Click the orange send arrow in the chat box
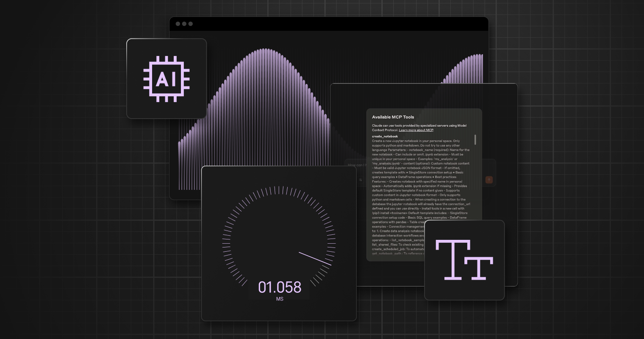 point(489,179)
